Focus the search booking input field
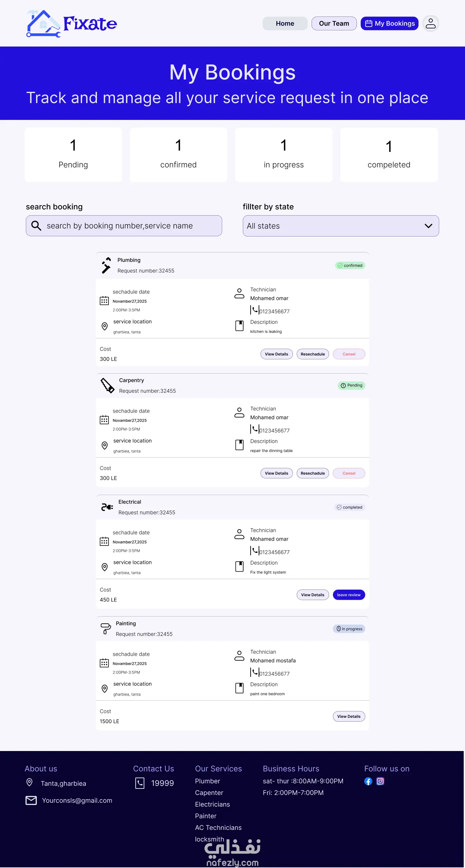This screenshot has height=868, width=465. (x=131, y=226)
